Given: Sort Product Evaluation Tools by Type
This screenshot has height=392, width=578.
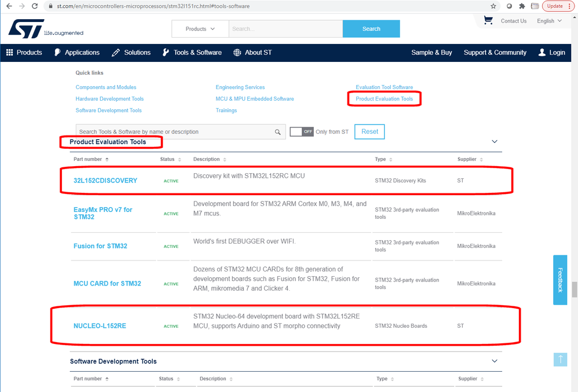Looking at the screenshot, I should [383, 159].
